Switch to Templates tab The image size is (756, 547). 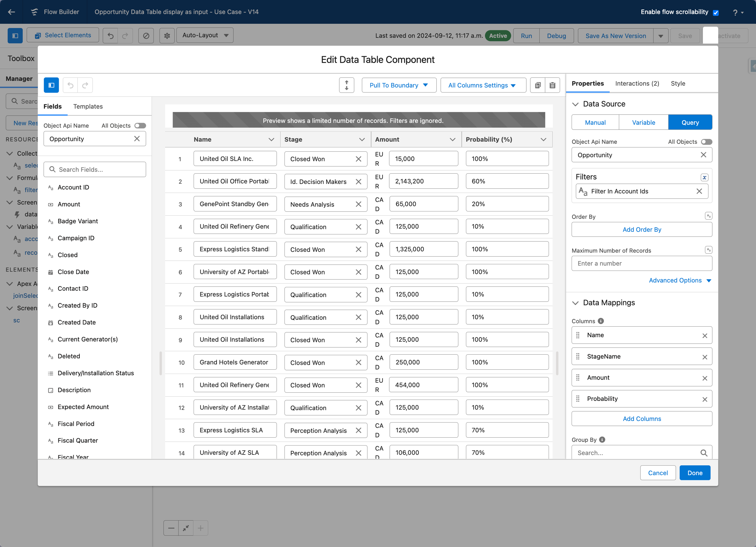click(x=88, y=107)
